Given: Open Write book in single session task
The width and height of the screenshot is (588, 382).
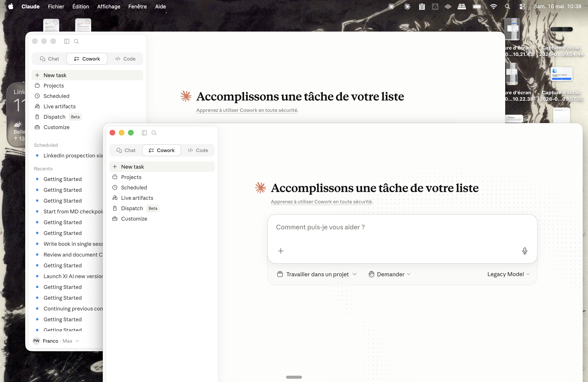Looking at the screenshot, I should click(x=67, y=244).
